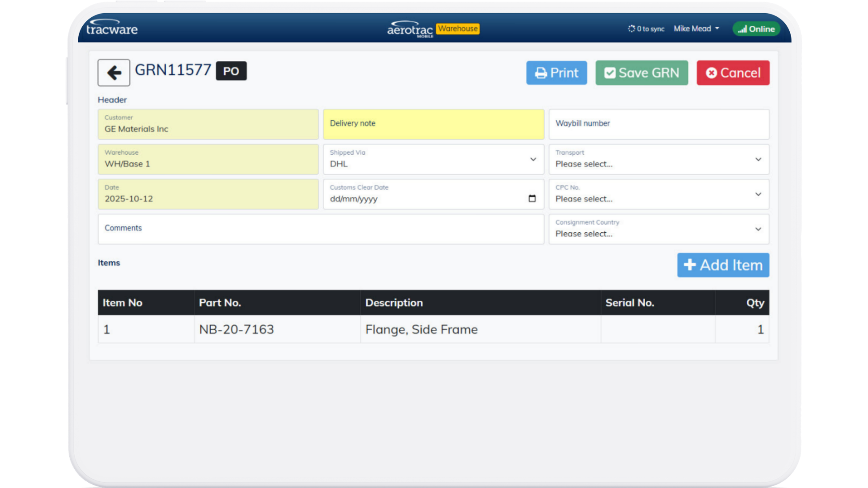Click the Online signal indicator
868x488 pixels.
coord(756,29)
